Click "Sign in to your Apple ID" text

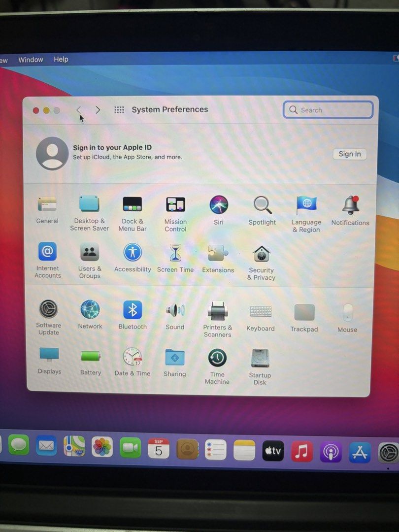(112, 148)
